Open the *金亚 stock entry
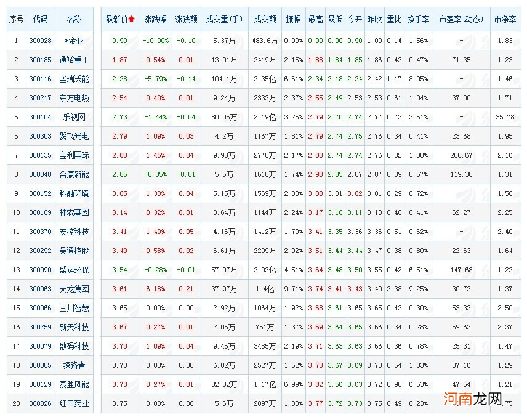The width and height of the screenshot is (527, 420). point(74,42)
